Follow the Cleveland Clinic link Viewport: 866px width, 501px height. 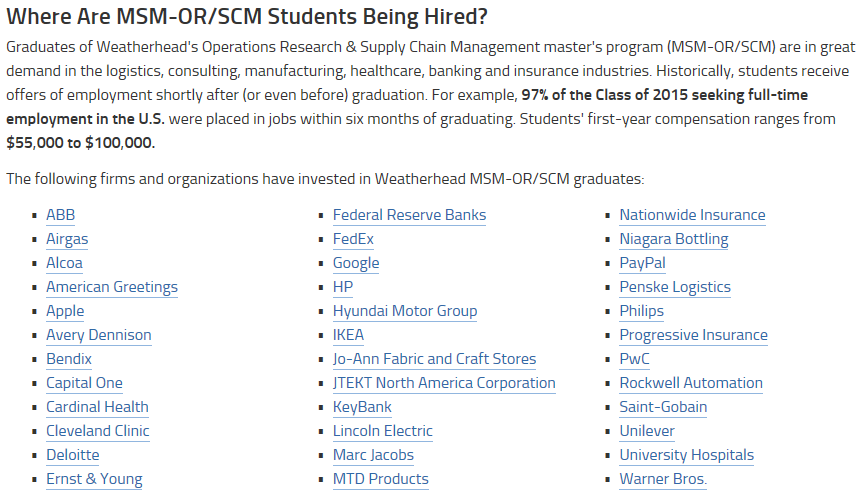98,431
